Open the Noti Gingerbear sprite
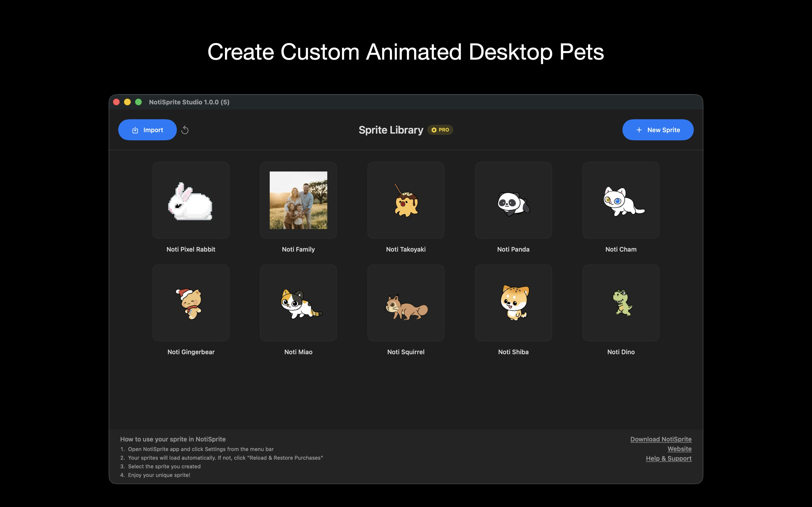This screenshot has height=507, width=812. point(191,303)
